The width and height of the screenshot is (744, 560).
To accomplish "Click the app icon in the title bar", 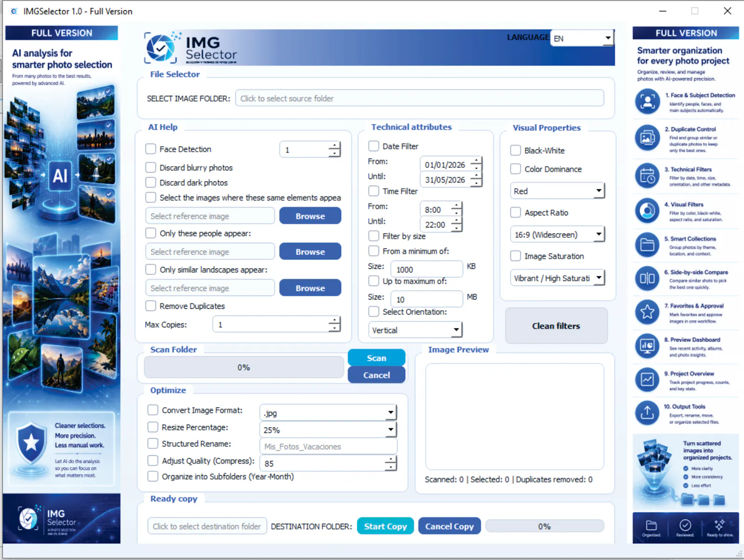I will coord(14,11).
